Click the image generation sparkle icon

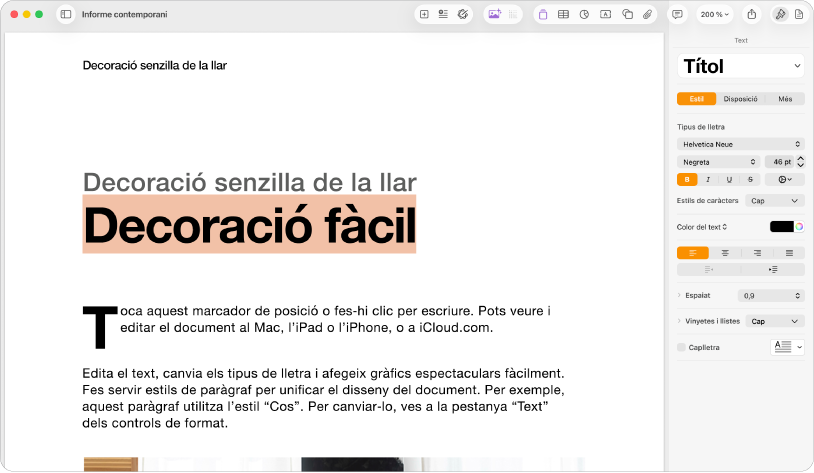click(495, 15)
